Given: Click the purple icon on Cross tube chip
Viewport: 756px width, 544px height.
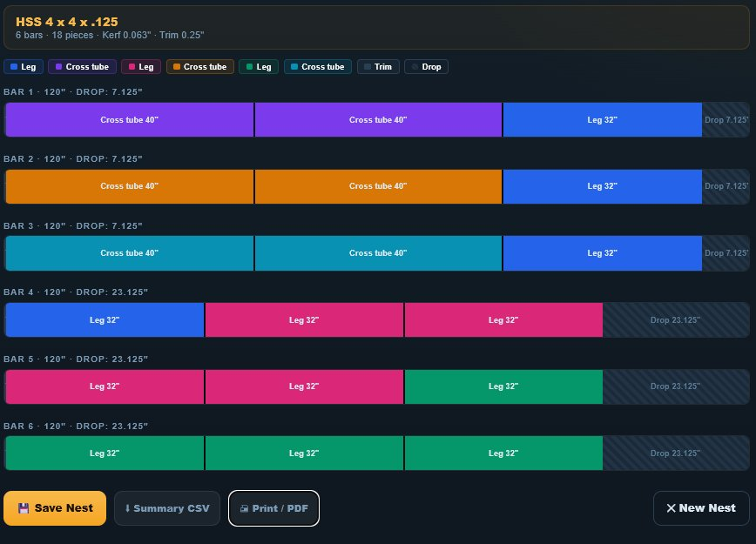Looking at the screenshot, I should click(x=58, y=66).
